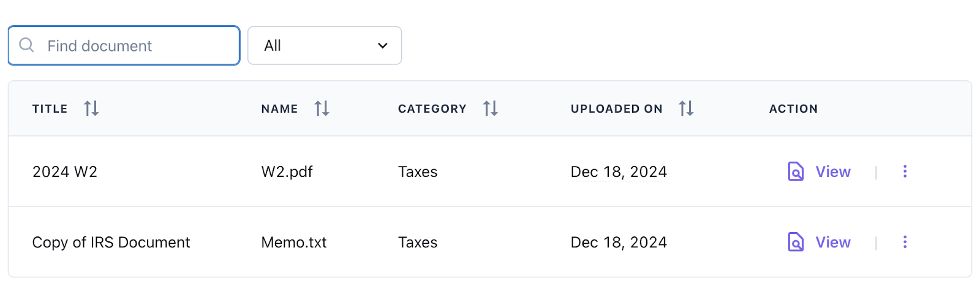Open more options for 2024 W2
980x294 pixels.
click(905, 171)
